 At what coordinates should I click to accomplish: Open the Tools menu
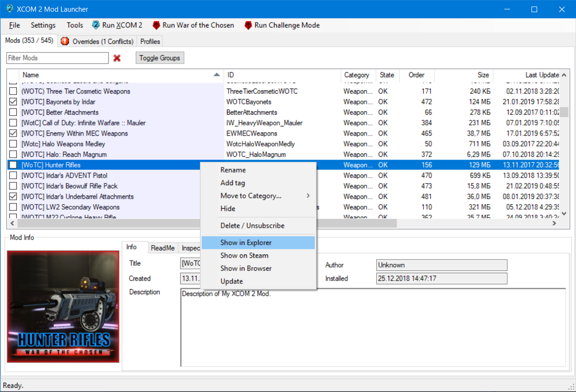point(74,25)
